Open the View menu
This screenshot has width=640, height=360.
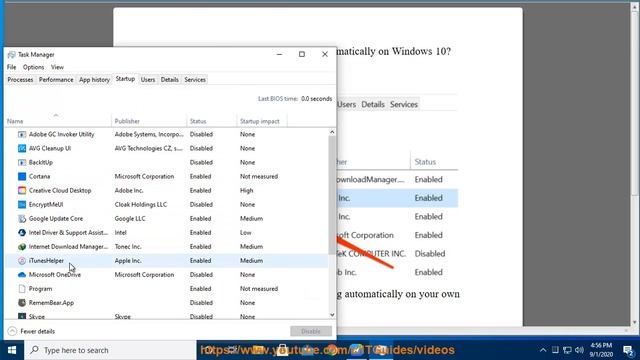click(57, 67)
